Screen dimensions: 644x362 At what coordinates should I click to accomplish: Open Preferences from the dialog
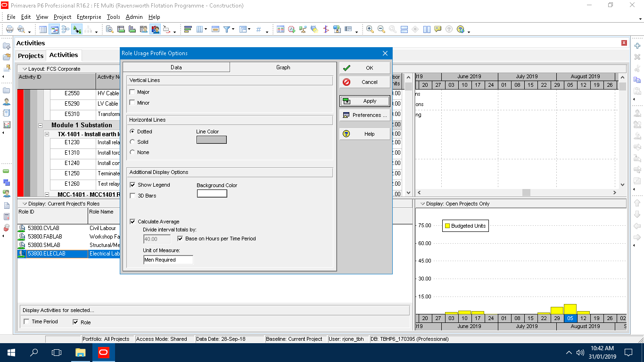365,115
